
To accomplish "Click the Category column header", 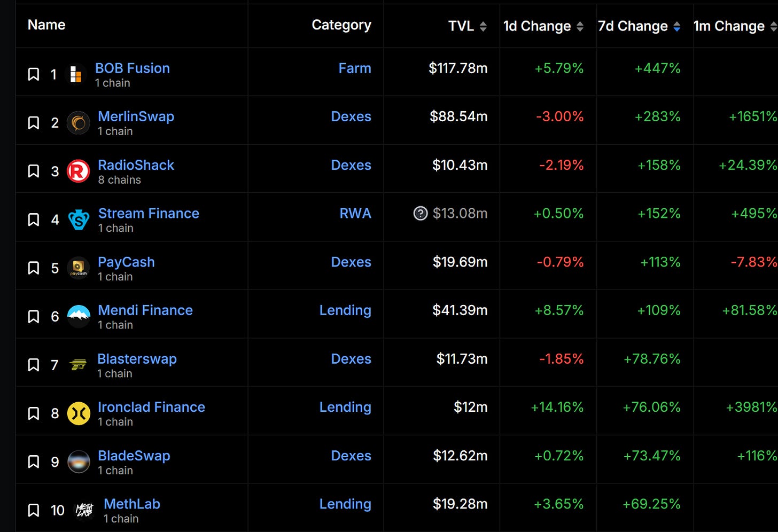I will tap(341, 25).
